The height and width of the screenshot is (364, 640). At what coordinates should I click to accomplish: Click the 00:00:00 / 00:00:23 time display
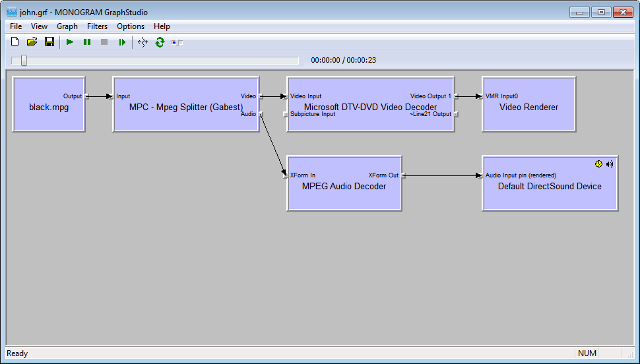pyautogui.click(x=343, y=60)
